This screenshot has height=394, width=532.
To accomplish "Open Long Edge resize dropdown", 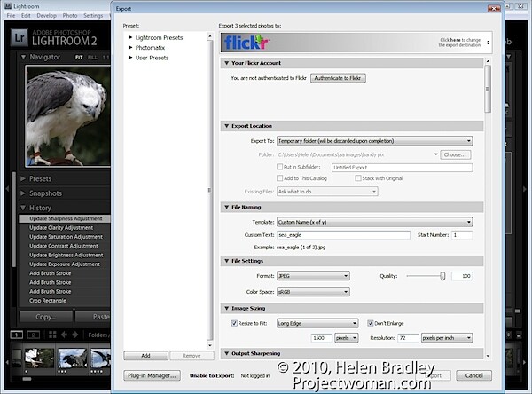I will [317, 323].
